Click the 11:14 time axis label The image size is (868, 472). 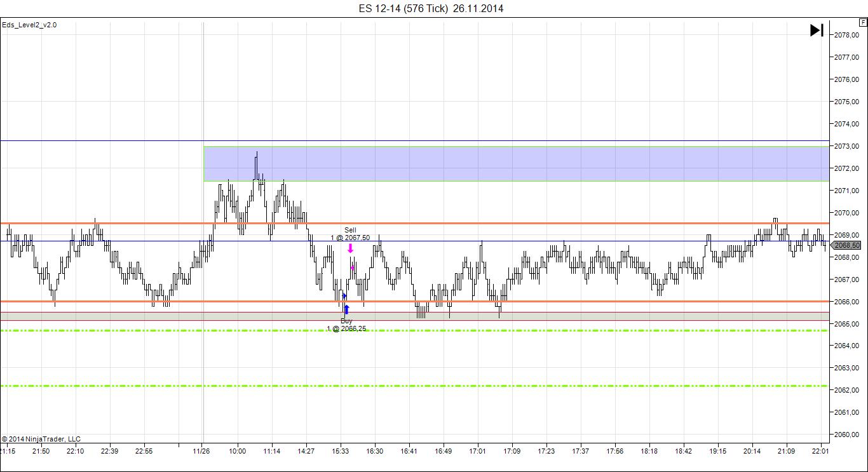[x=272, y=451]
